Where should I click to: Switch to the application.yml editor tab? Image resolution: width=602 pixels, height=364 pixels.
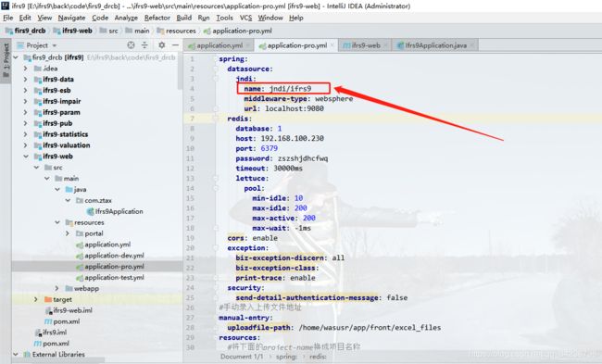219,45
